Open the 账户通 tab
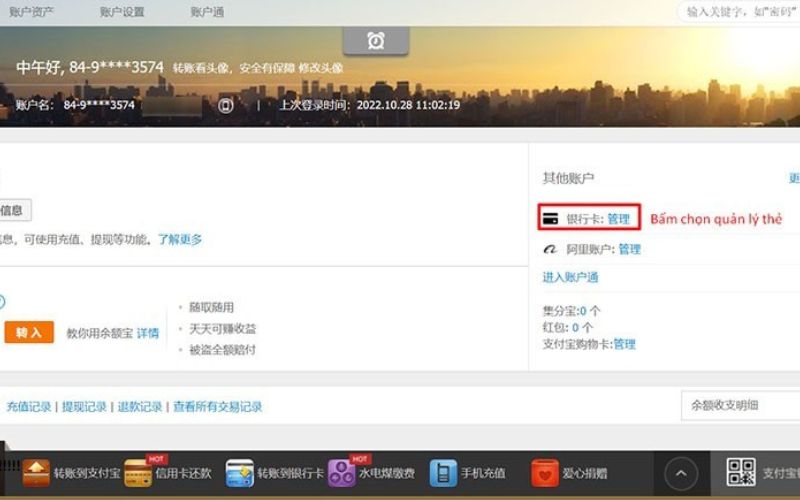 (x=207, y=12)
